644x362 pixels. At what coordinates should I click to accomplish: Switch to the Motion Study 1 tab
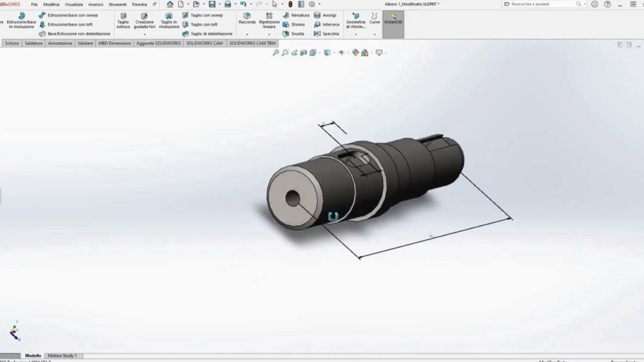62,355
